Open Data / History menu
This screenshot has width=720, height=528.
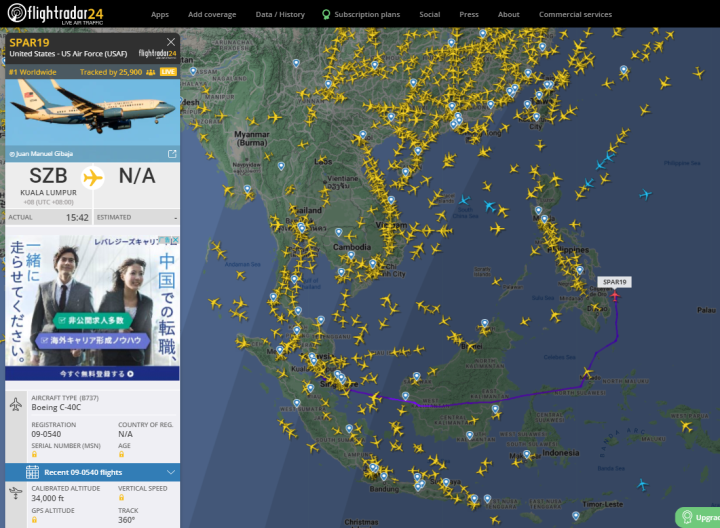coord(280,15)
